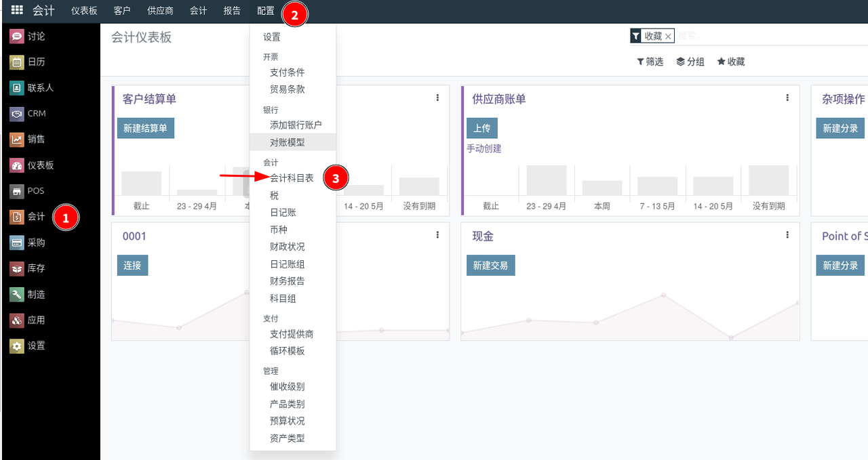The image size is (868, 460).
Task: Open 制造 app from the sidebar
Action: click(x=28, y=295)
